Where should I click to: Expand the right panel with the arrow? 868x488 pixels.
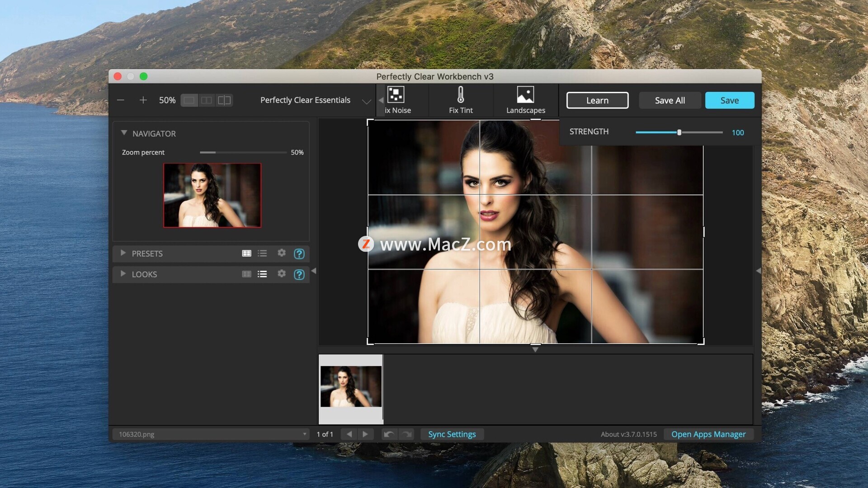point(758,271)
